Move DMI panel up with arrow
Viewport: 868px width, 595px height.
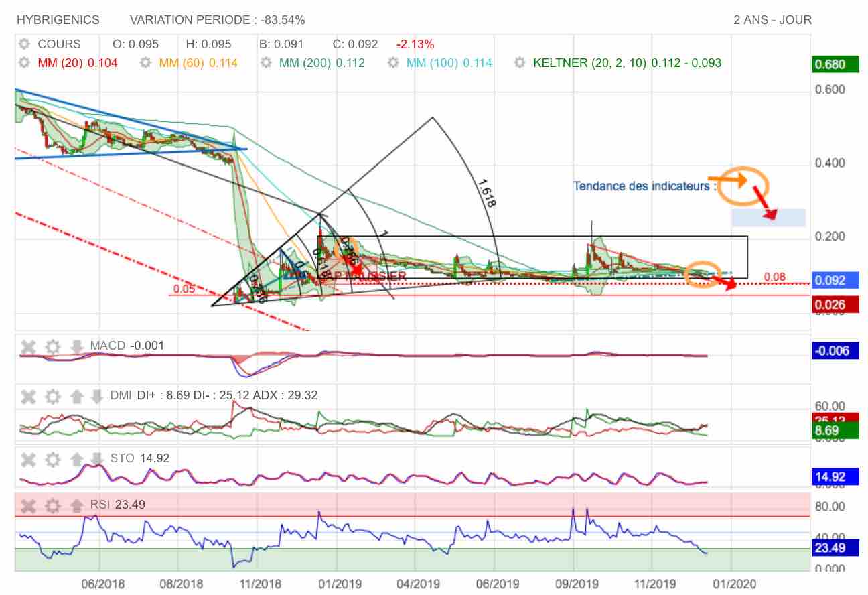[x=77, y=397]
